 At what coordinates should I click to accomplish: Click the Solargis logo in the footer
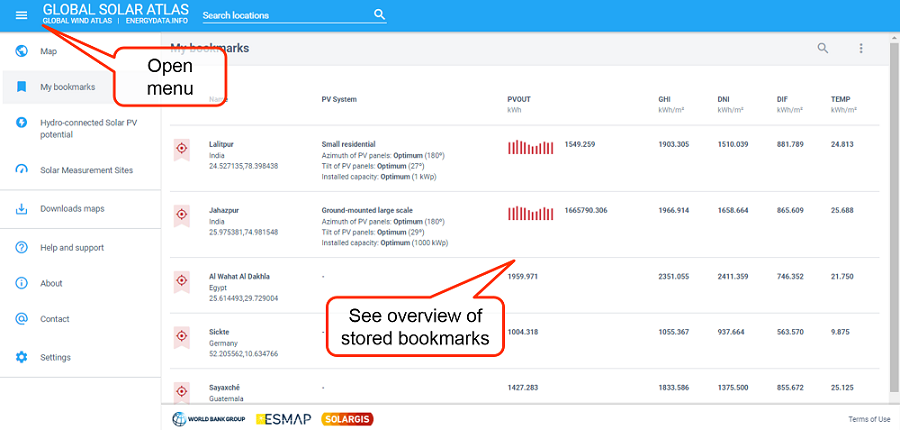347,419
